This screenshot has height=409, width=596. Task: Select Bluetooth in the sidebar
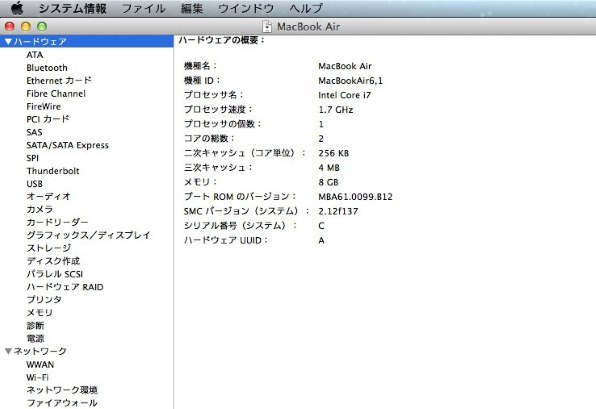click(x=47, y=68)
